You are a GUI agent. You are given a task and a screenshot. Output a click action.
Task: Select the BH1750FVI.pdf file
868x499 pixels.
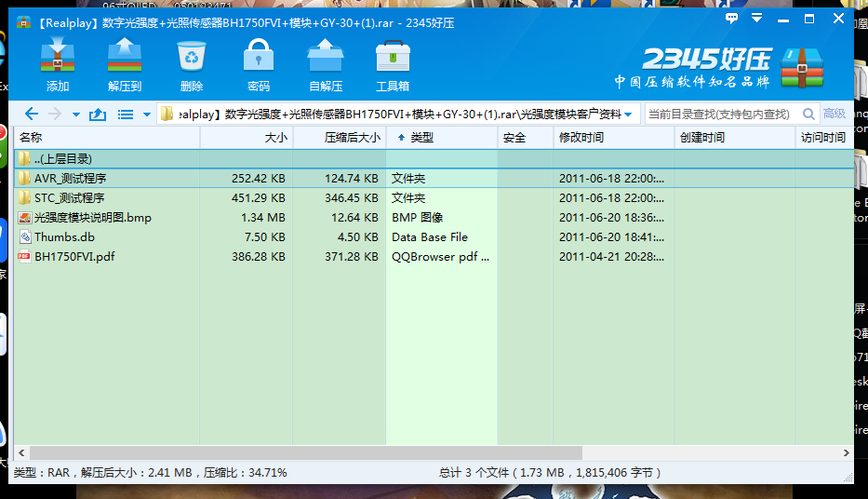(434, 256)
